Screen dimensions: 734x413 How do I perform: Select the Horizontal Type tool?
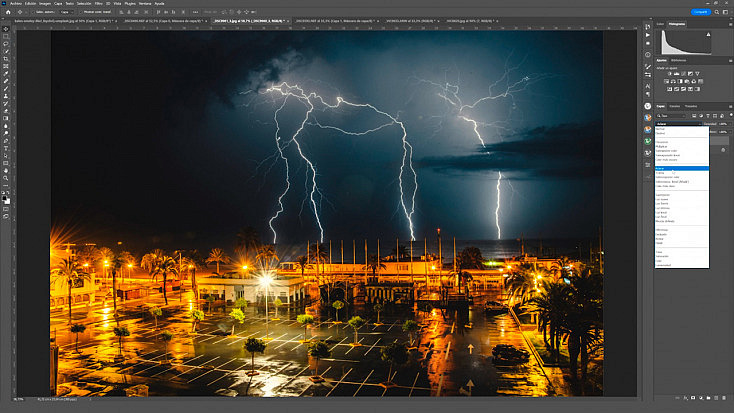pyautogui.click(x=6, y=148)
